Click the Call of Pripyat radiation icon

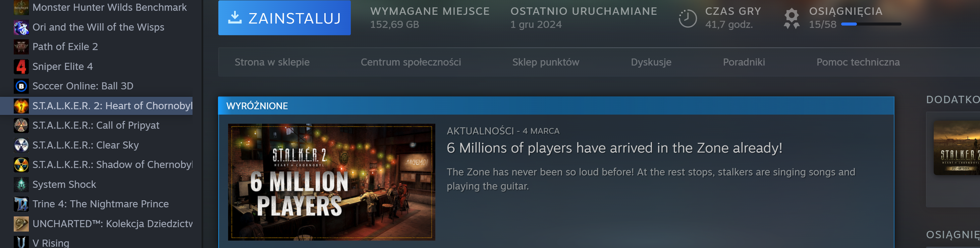click(21, 125)
